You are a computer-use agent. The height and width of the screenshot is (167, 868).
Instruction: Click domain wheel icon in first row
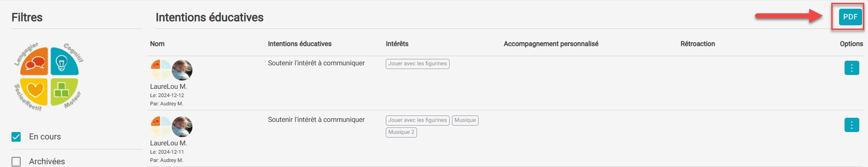tap(161, 70)
